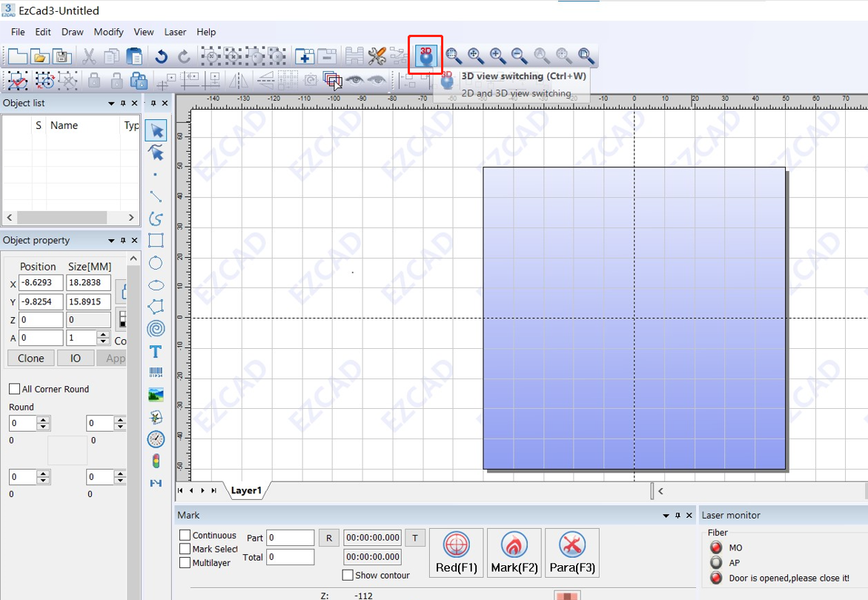868x600 pixels.
Task: Select the Rectangle drawing tool
Action: (x=156, y=241)
